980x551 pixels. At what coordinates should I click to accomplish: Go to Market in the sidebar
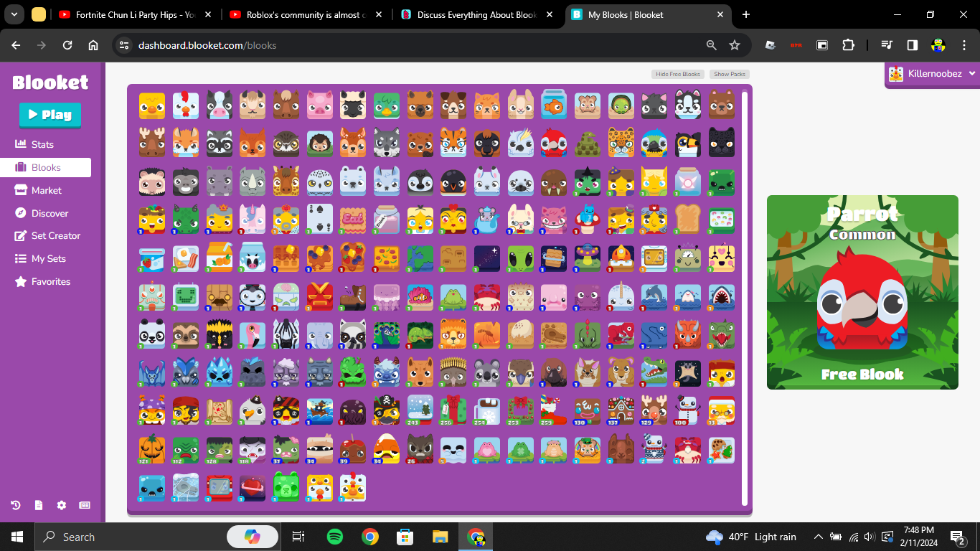tap(46, 190)
